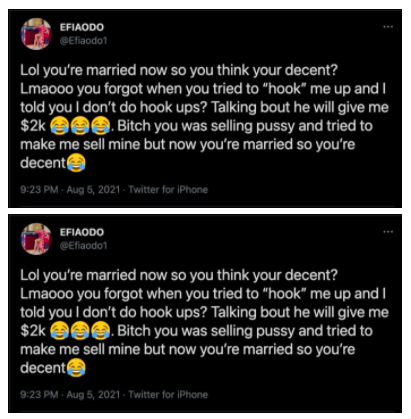Click the triple laughing emojis after $2k, first tweet
This screenshot has width=411, height=419.
(80, 126)
